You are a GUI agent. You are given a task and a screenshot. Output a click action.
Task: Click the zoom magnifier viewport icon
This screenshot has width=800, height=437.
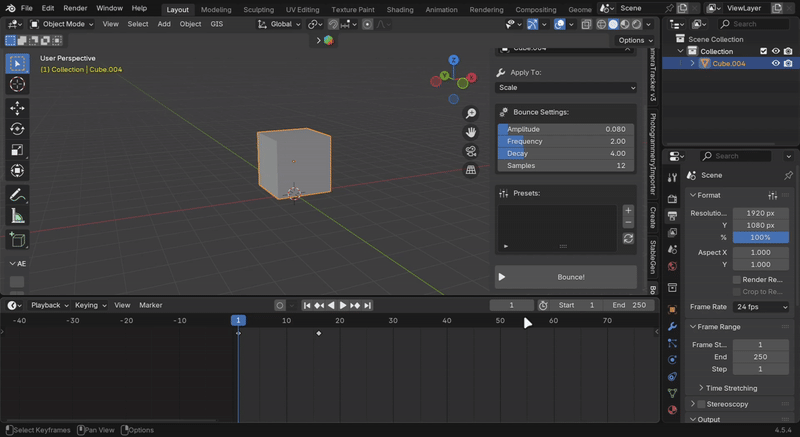tap(471, 114)
